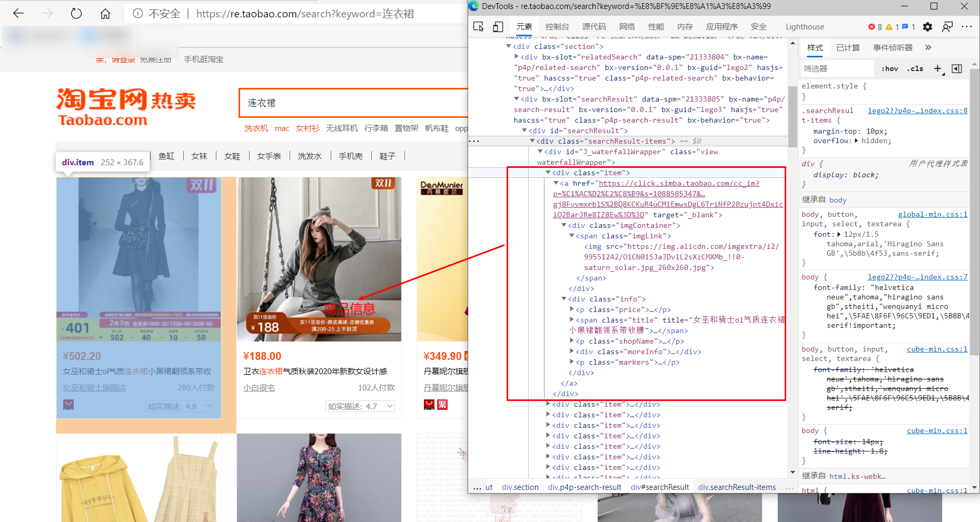Select div.p4p-search-result breadcrumb
The image size is (980, 522).
[585, 487]
